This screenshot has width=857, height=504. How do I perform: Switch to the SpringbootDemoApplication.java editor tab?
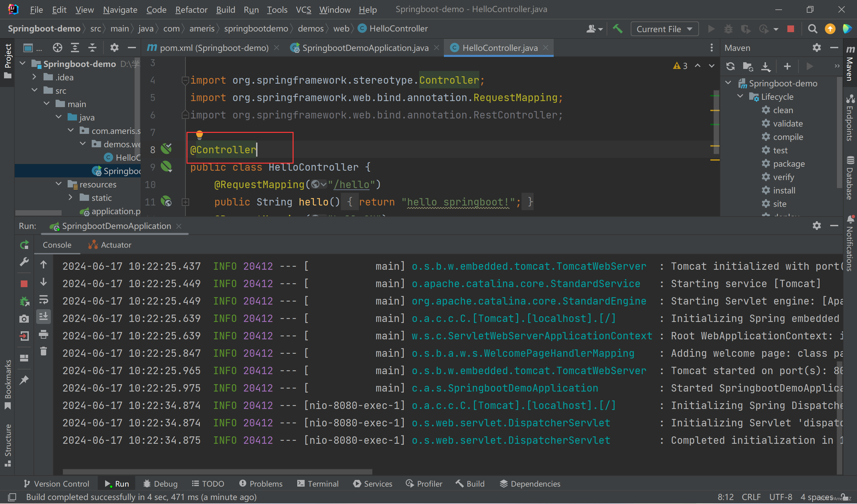(365, 48)
